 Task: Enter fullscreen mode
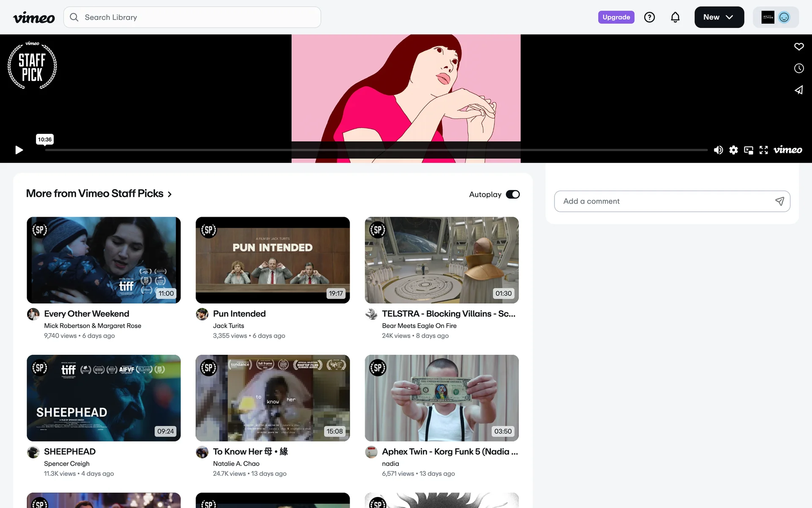(x=763, y=150)
